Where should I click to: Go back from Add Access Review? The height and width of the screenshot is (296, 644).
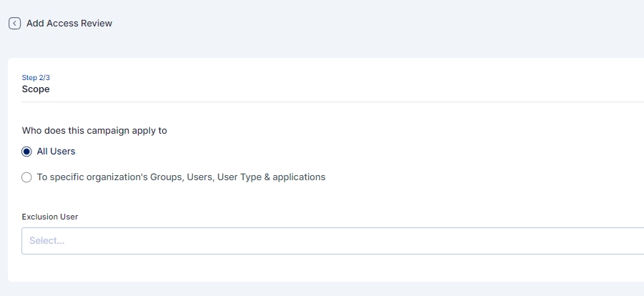[x=14, y=24]
